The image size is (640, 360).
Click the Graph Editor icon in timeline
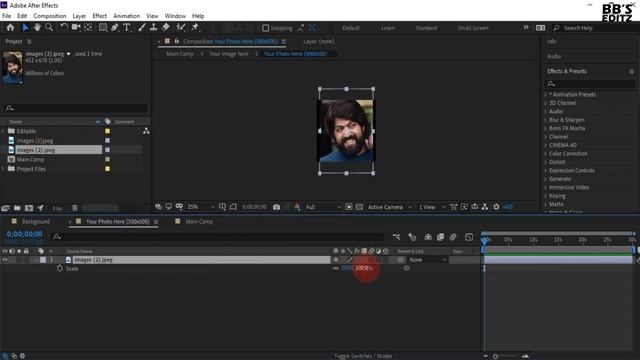click(x=469, y=237)
